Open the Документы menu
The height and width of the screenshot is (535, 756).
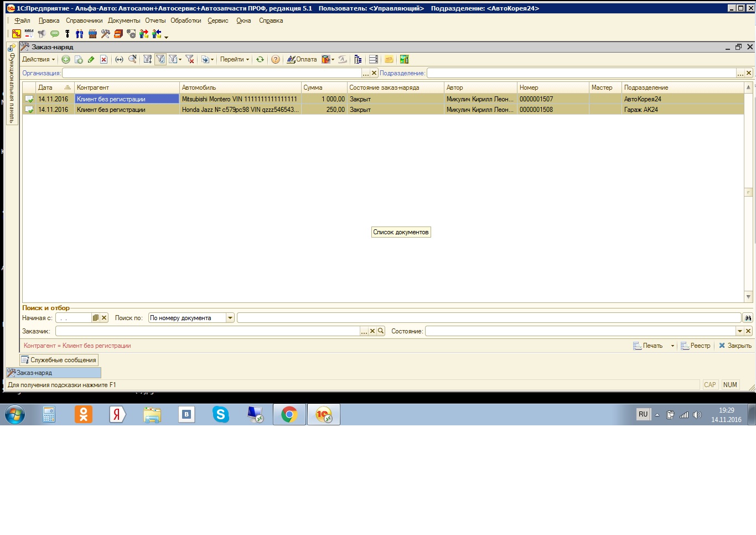point(124,20)
